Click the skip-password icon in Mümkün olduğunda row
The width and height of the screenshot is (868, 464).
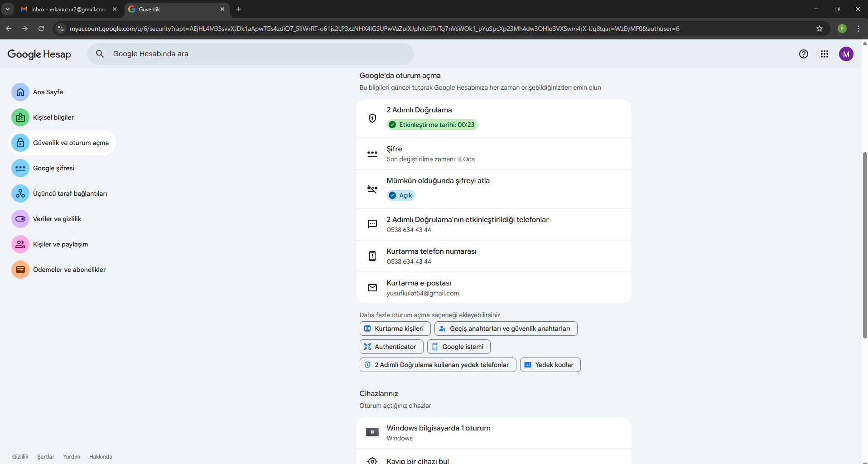point(372,189)
